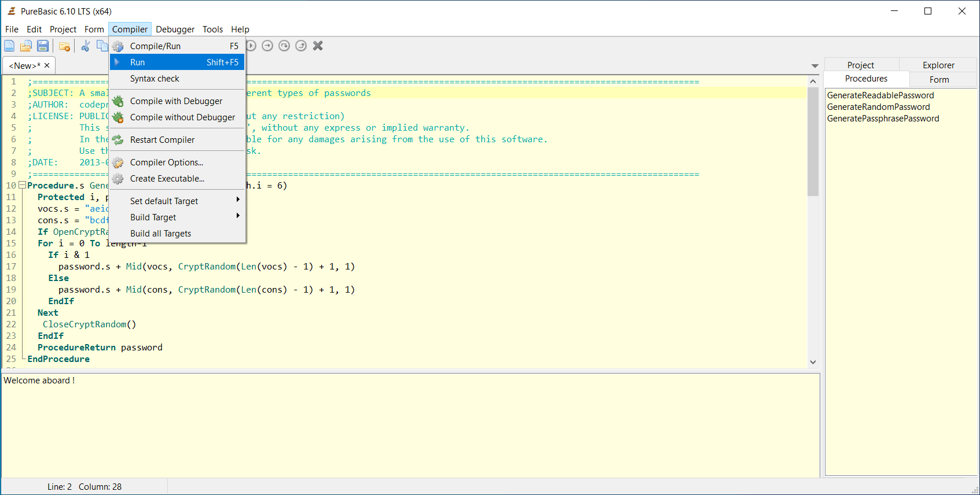Viewport: 980px width, 495px height.
Task: Jump to GeneratePassphrasePassword procedure
Action: (x=883, y=119)
